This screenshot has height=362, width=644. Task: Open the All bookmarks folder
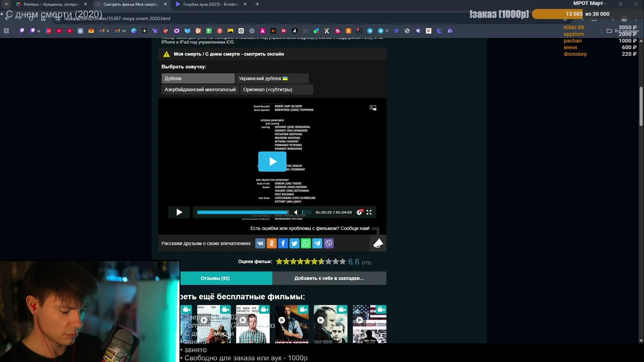(x=622, y=31)
